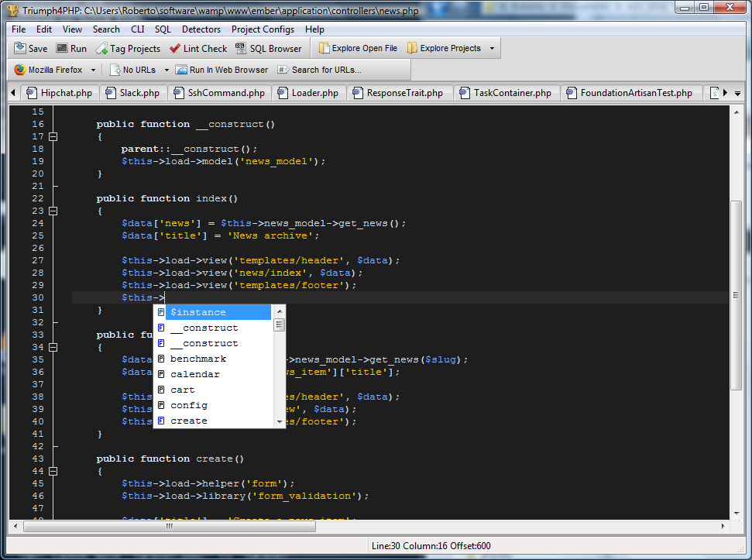Click the autocomplete list scroll-up arrow
This screenshot has width=752, height=560.
point(280,311)
